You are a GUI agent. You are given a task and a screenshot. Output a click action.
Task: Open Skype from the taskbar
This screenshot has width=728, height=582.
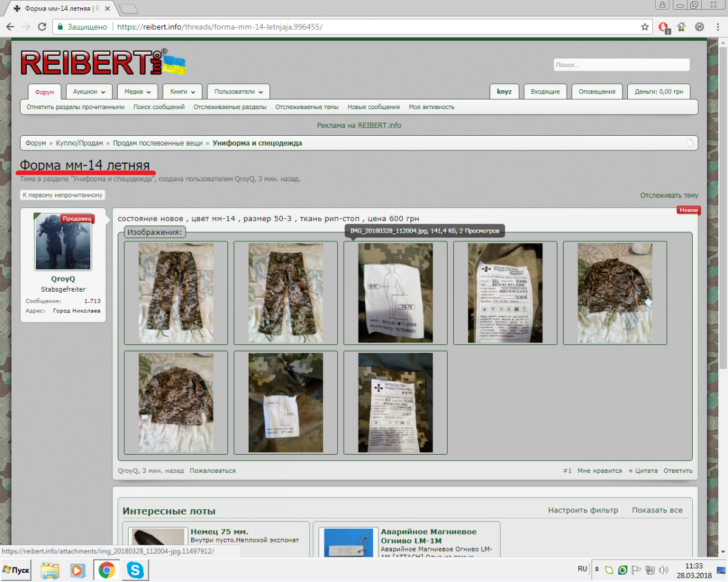[135, 570]
